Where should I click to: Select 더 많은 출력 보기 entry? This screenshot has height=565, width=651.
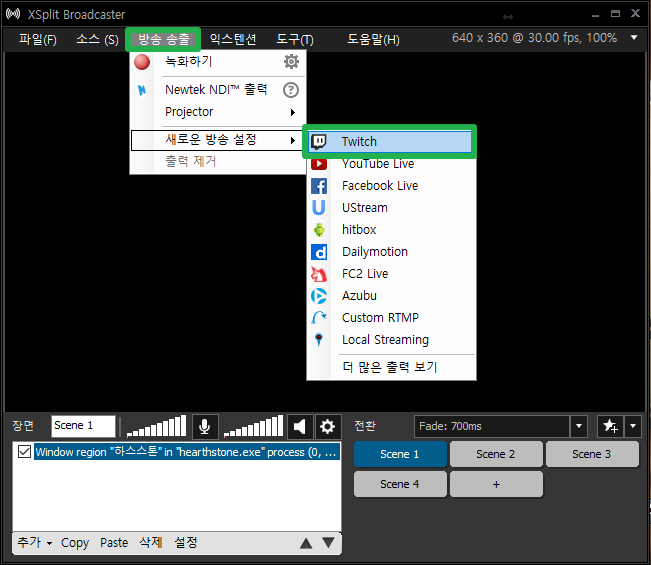[x=391, y=367]
